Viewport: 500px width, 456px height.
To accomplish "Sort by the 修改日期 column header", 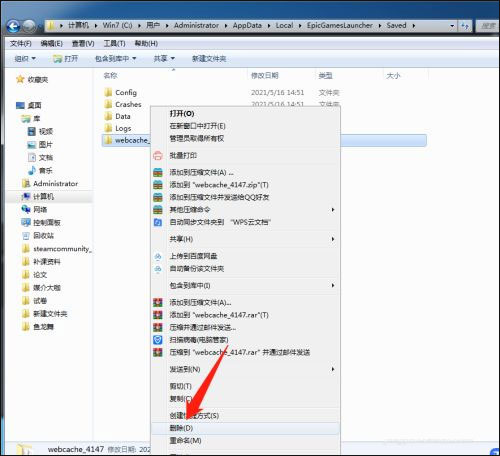I will pos(265,76).
